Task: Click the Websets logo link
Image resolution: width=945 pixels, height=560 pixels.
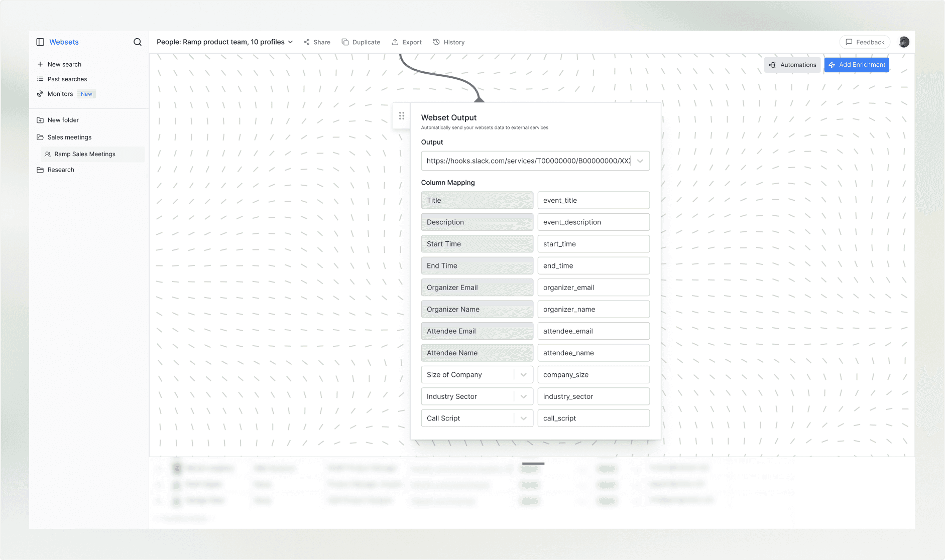Action: 64,42
